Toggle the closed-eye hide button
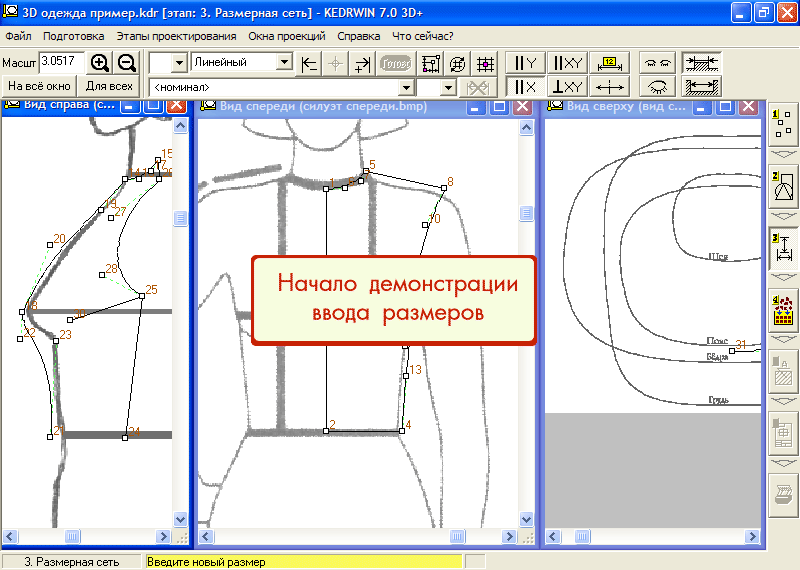The height and width of the screenshot is (570, 800). click(656, 87)
